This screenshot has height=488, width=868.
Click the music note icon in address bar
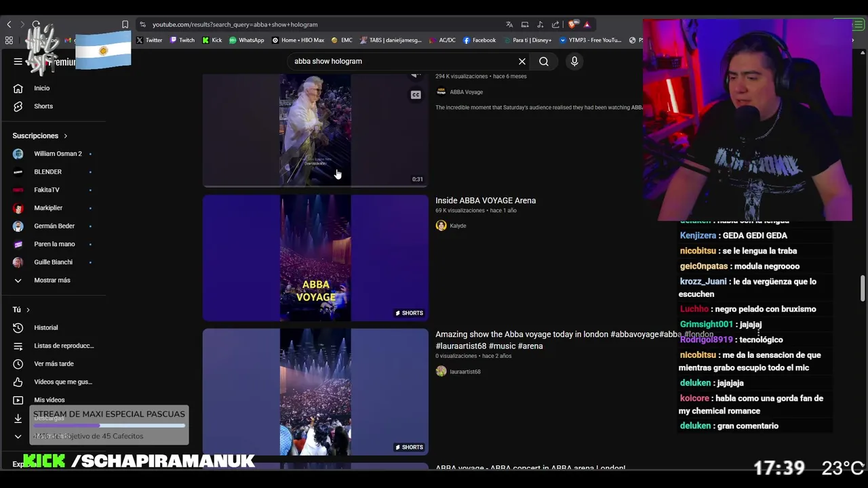[x=540, y=24]
